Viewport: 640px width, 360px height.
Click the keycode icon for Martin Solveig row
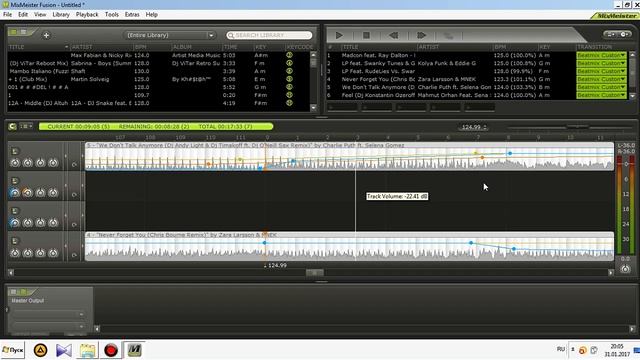coord(289,79)
